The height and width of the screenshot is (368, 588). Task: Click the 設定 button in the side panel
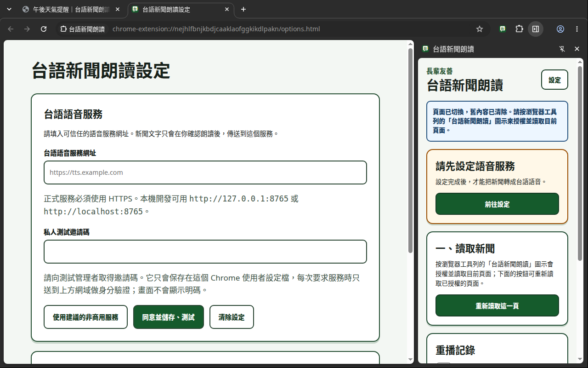click(x=554, y=80)
